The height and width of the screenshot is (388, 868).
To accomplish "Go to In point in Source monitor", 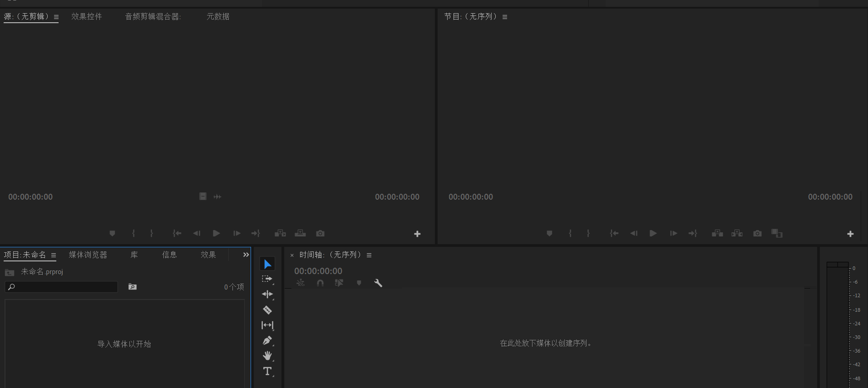I will pyautogui.click(x=177, y=233).
